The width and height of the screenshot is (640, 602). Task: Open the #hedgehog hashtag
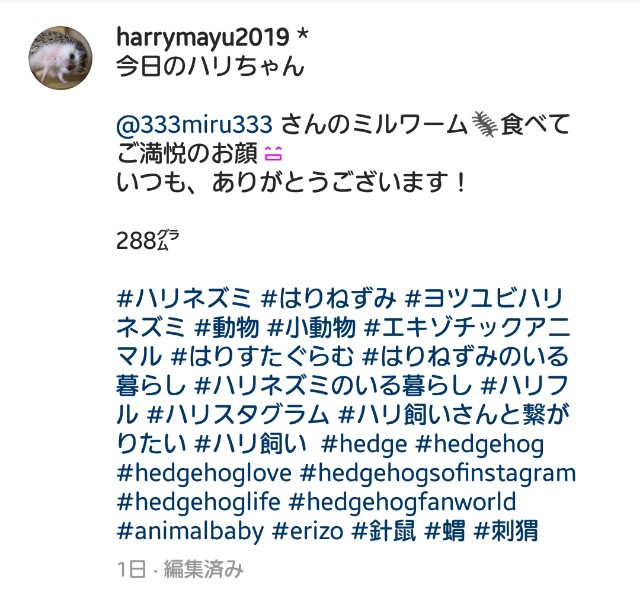pos(480,444)
